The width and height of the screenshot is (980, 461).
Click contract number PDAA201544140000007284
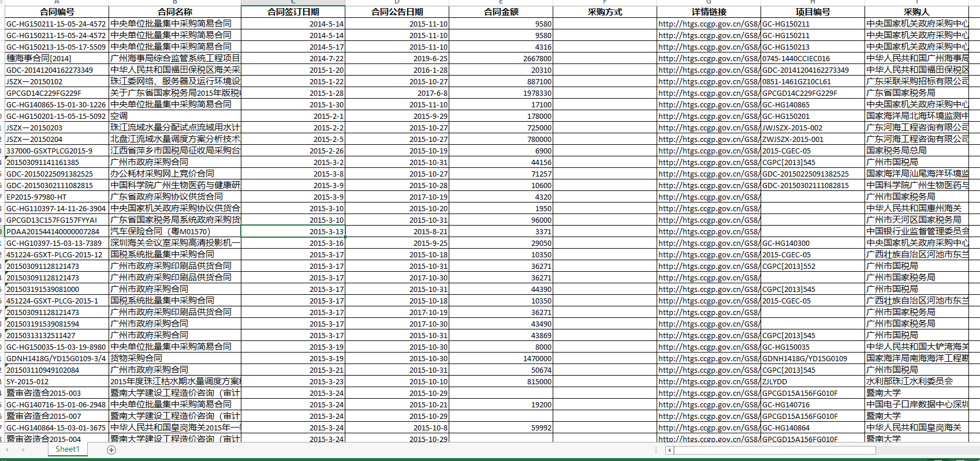pyautogui.click(x=57, y=231)
